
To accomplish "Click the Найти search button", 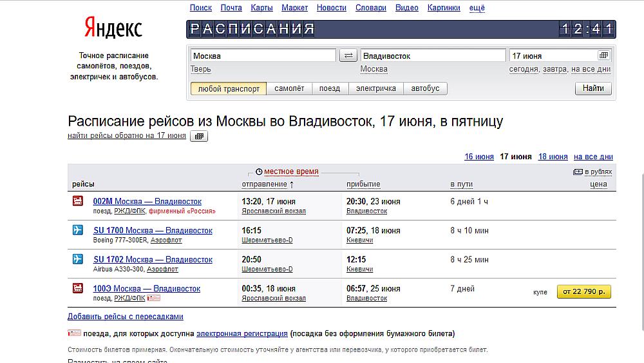I will coord(593,88).
